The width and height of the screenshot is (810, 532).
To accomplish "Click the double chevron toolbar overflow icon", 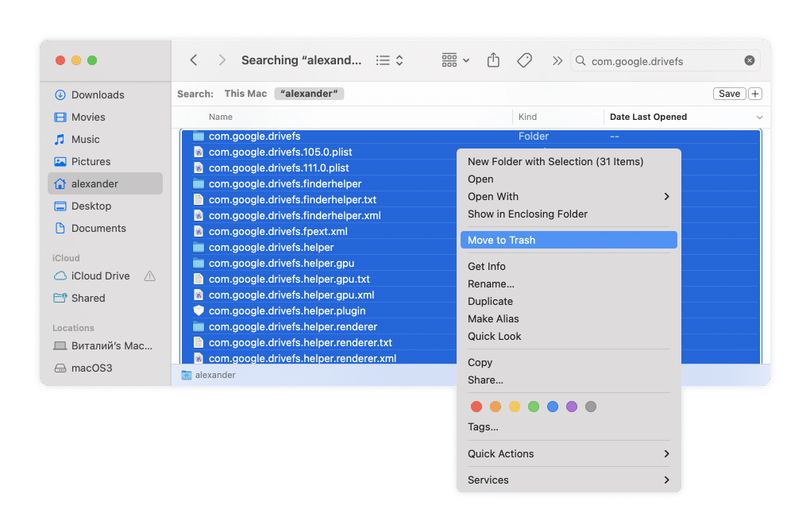I will pyautogui.click(x=557, y=60).
